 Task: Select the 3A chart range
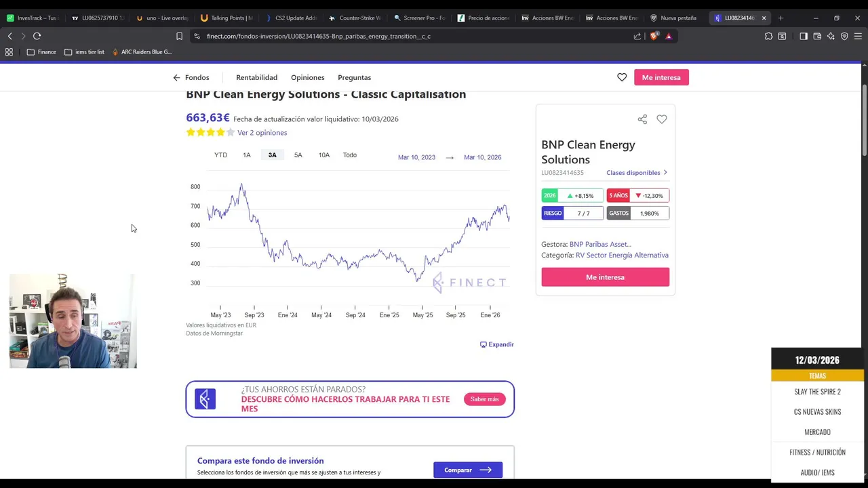(273, 155)
